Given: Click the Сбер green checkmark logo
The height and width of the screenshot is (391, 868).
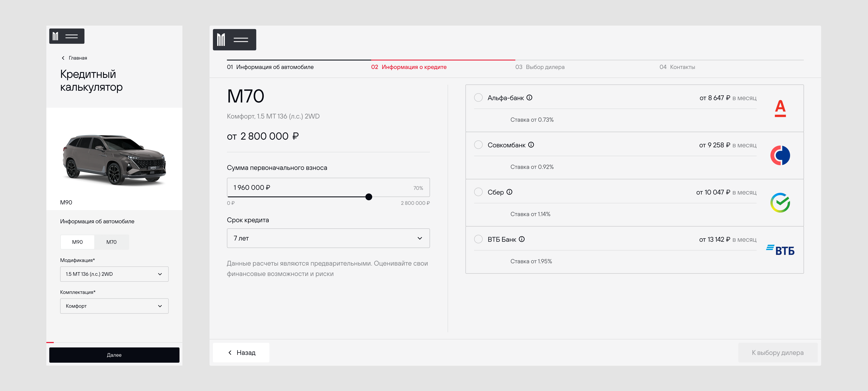Looking at the screenshot, I should click(780, 203).
